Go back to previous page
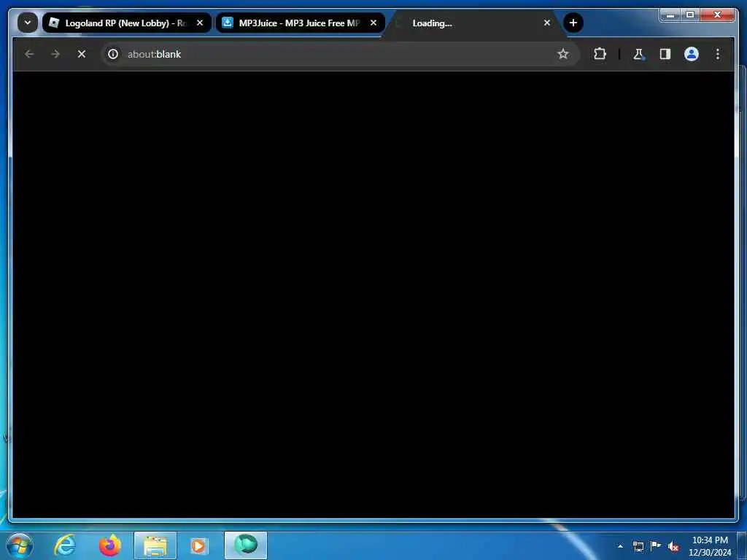The width and height of the screenshot is (747, 560). tap(29, 54)
